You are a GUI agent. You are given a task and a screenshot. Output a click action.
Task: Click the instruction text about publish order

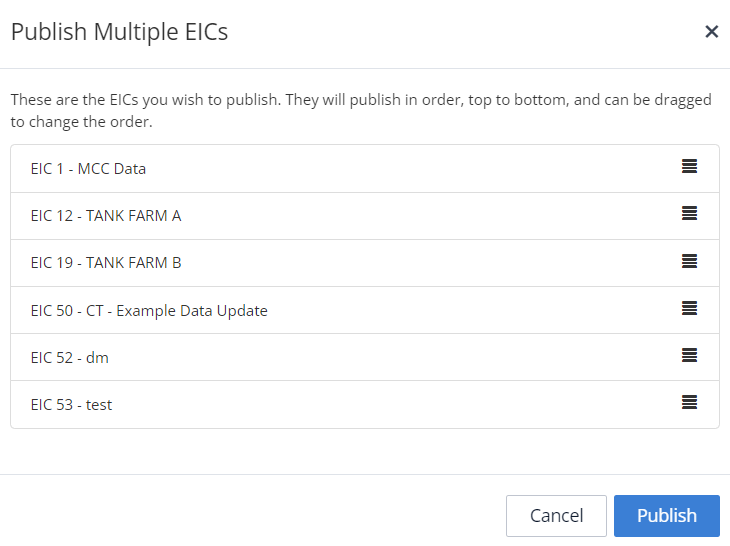click(x=361, y=111)
